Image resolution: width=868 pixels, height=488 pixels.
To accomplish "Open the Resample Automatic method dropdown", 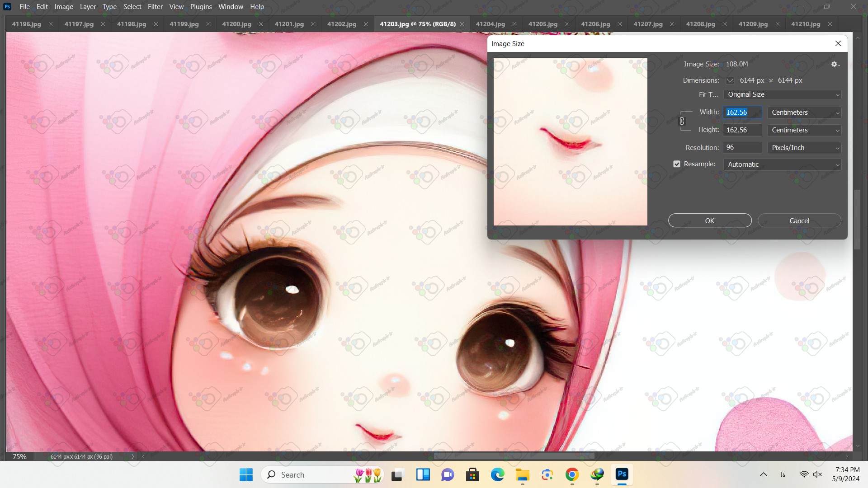I will 782,164.
